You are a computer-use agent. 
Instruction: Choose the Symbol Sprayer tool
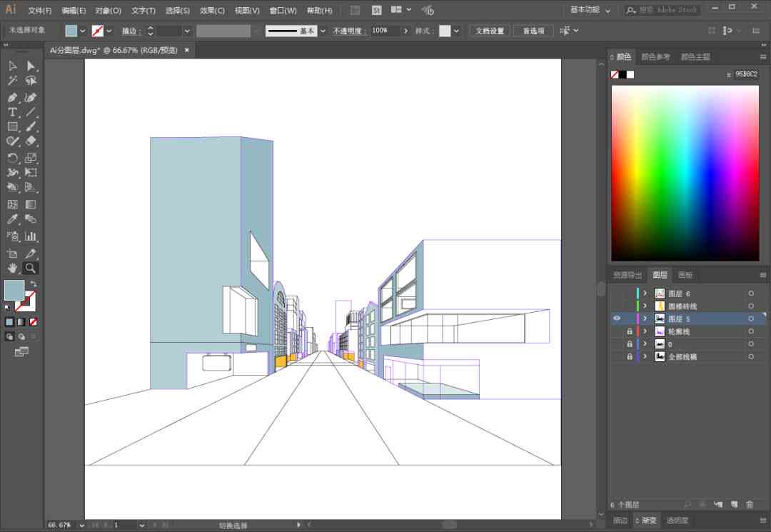(12, 236)
